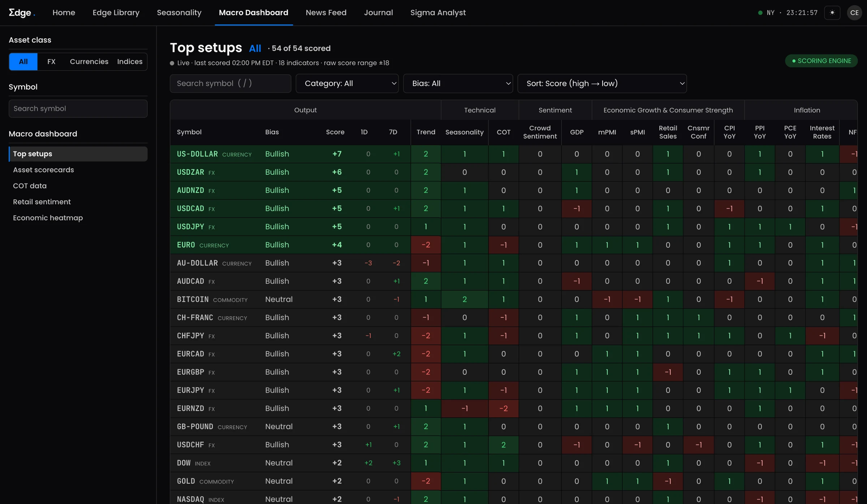Open the Bias: All dropdown

tap(458, 83)
